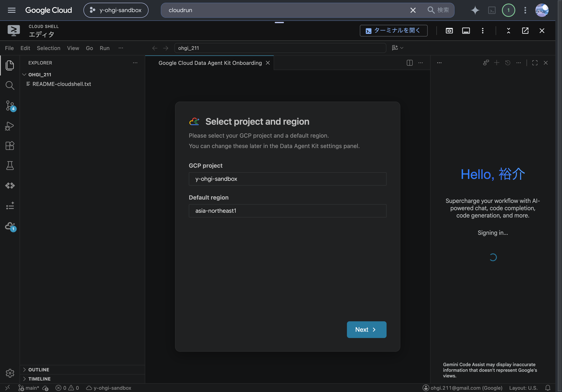Click the Gemini sparkle icon in top bar
This screenshot has width=562, height=392.
click(x=475, y=10)
